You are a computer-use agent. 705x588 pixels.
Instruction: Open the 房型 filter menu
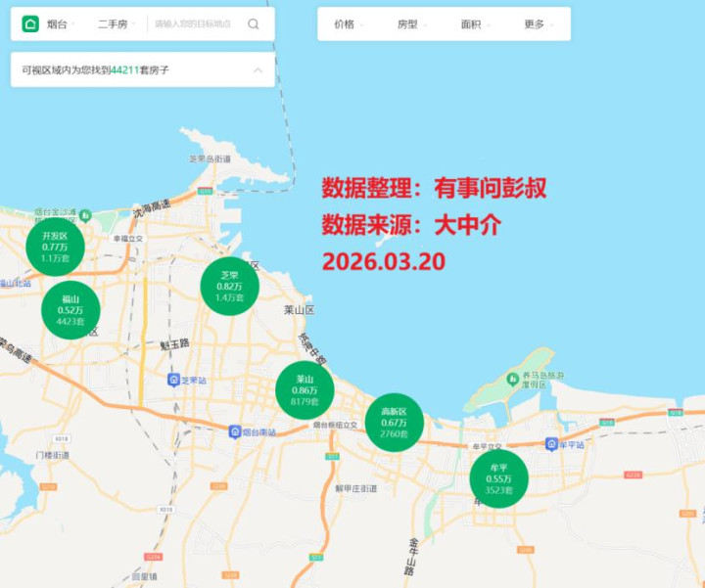pos(411,24)
